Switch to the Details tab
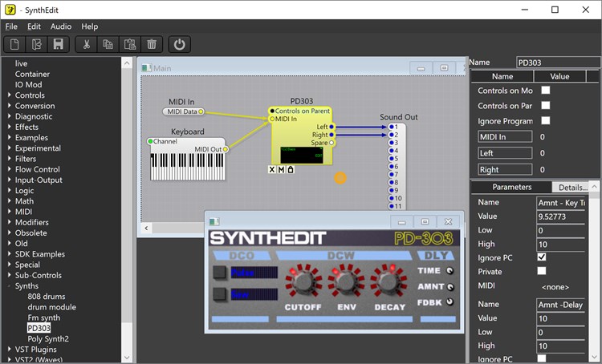 pos(572,187)
